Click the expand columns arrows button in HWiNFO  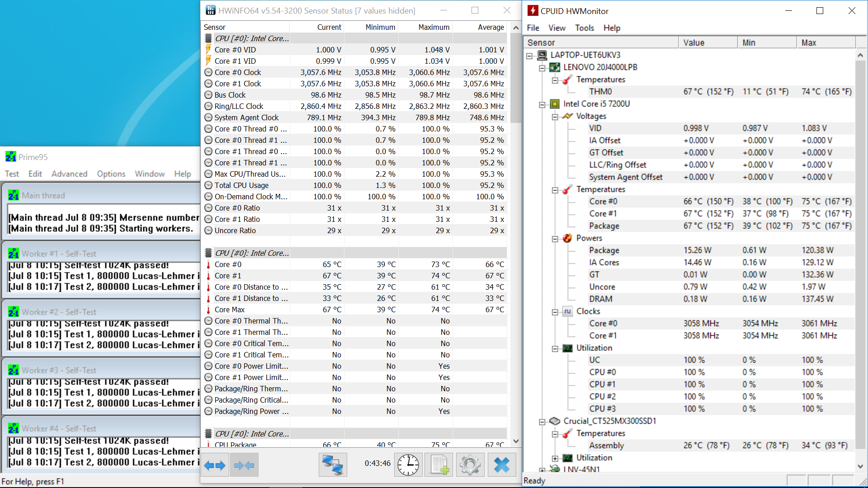(215, 465)
